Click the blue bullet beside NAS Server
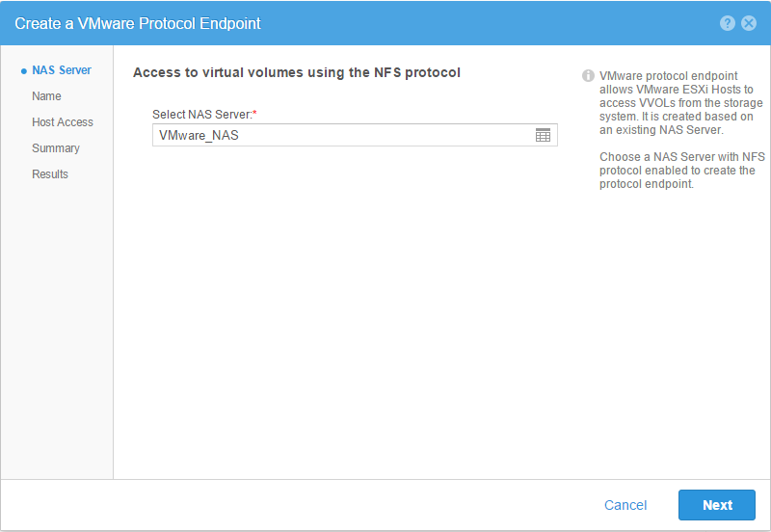Viewport: 771px width, 532px height. point(23,71)
